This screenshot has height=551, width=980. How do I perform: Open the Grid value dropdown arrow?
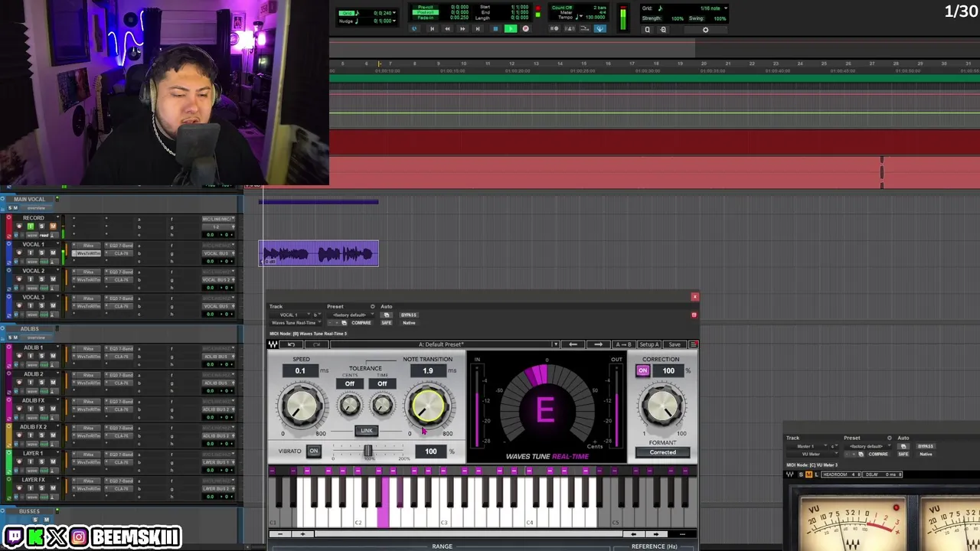click(394, 13)
